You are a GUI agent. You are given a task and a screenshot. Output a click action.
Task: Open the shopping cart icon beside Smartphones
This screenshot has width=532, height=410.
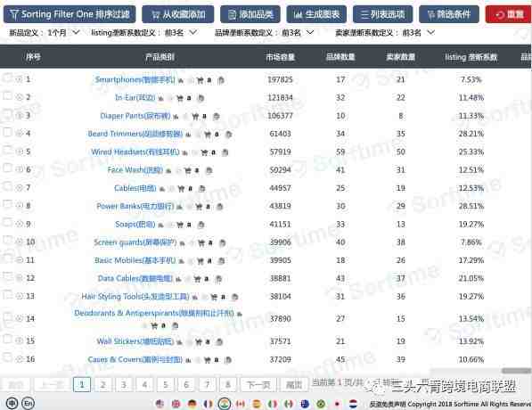click(201, 80)
